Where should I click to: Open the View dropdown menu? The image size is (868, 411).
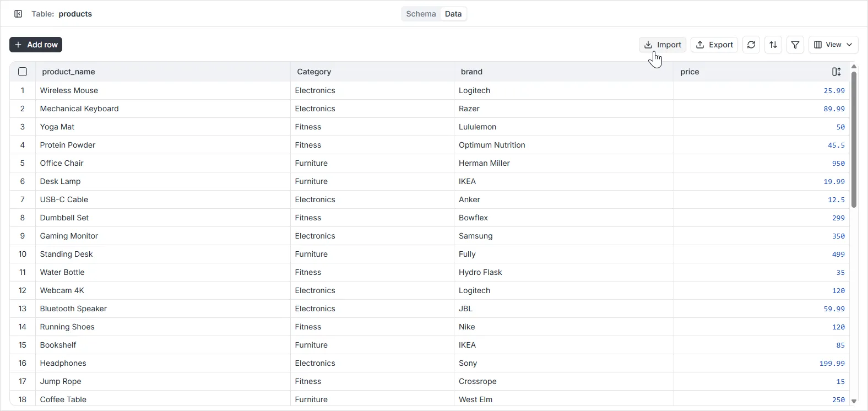coord(833,45)
